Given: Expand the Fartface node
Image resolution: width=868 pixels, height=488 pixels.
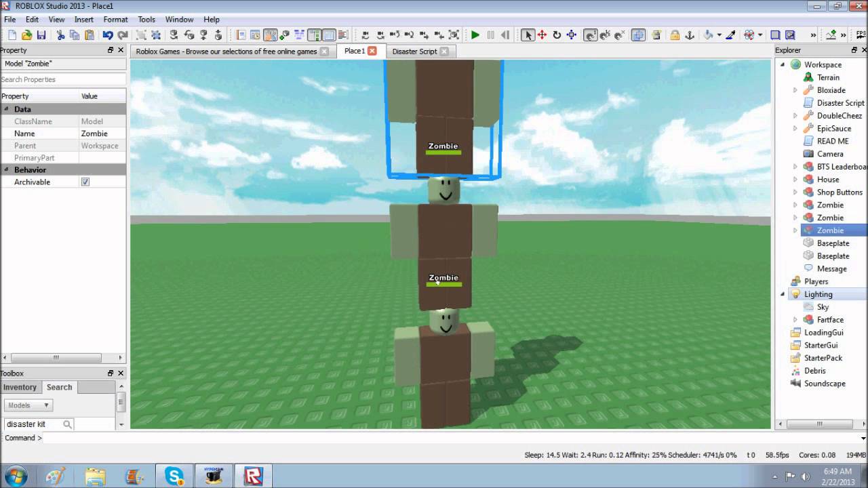Looking at the screenshot, I should 795,320.
